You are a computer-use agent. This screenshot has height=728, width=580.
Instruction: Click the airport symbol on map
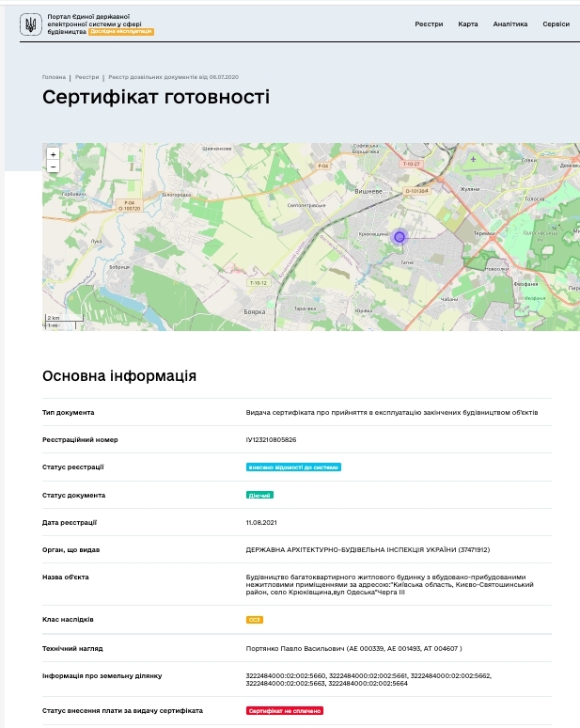[x=473, y=159]
